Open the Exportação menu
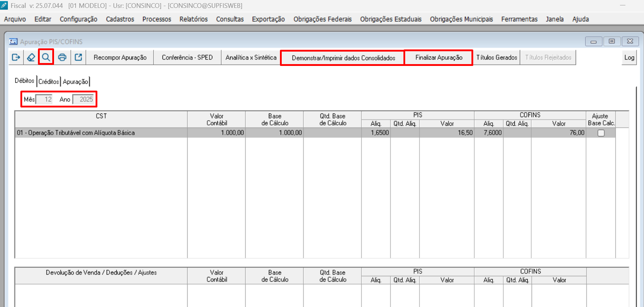 click(268, 19)
